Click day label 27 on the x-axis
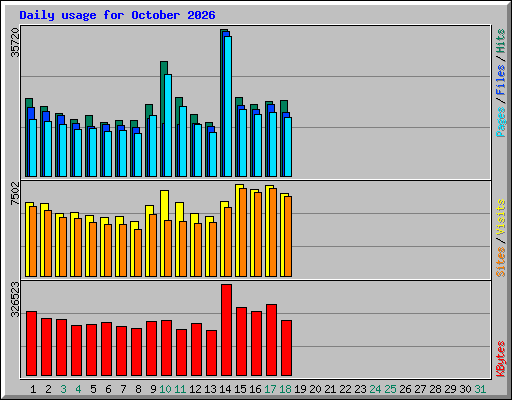This screenshot has height=400, width=512. (x=420, y=389)
